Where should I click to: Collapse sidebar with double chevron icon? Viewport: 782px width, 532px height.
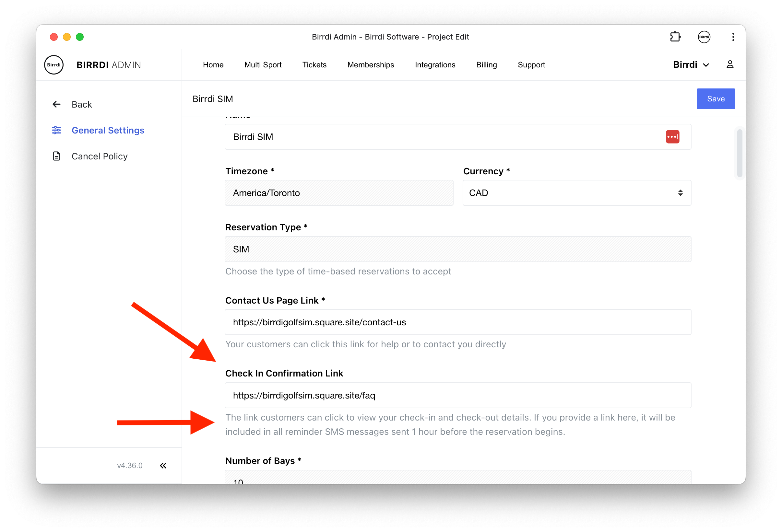163,465
